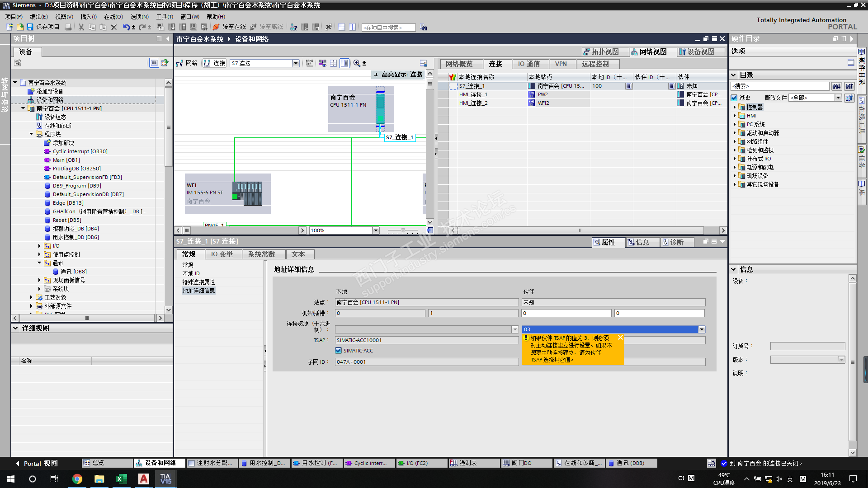Click the Cut scissors icon
This screenshot has width=868, height=488.
(81, 27)
